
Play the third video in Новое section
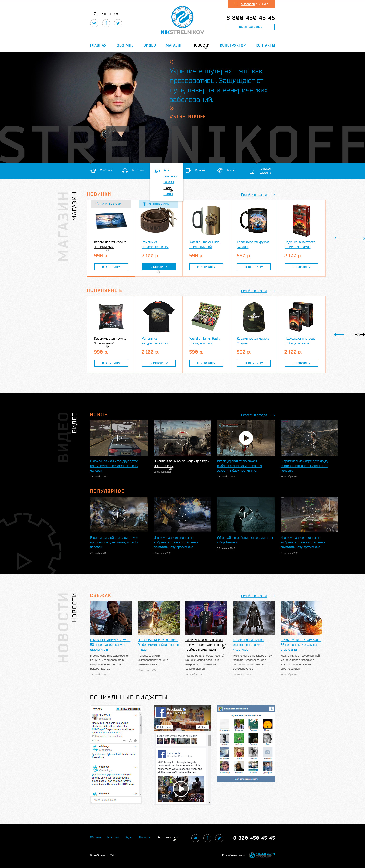click(246, 438)
